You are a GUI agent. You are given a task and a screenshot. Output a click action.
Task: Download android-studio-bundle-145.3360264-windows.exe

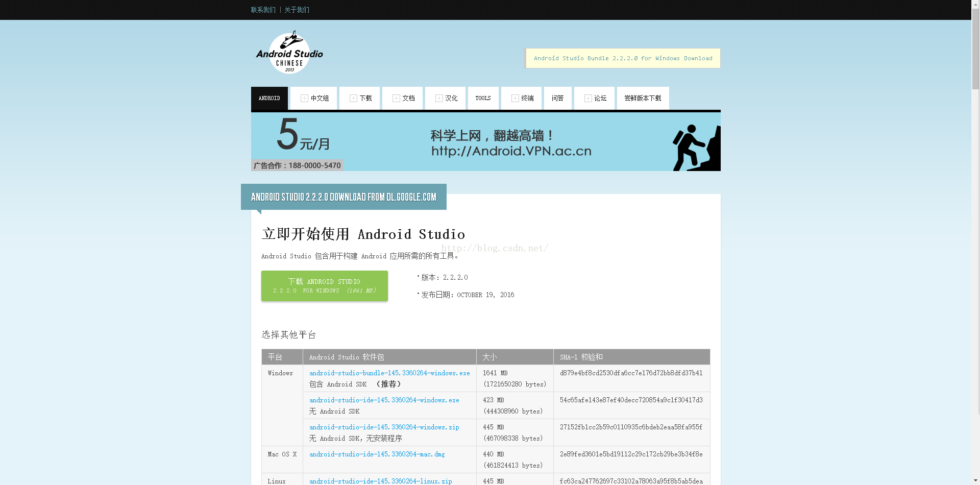click(x=389, y=373)
